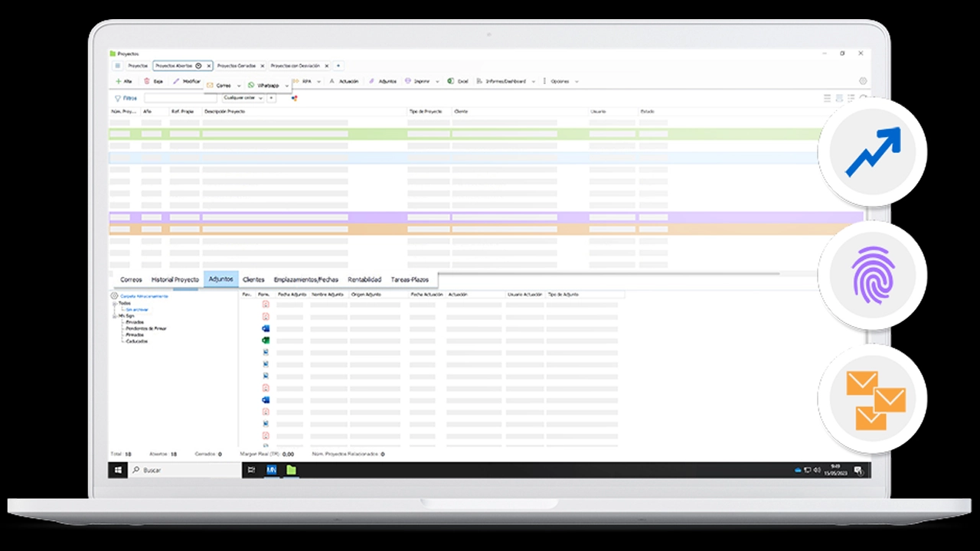Select Pendientes de Firmar tree item
This screenshot has height=551, width=980.
point(146,328)
